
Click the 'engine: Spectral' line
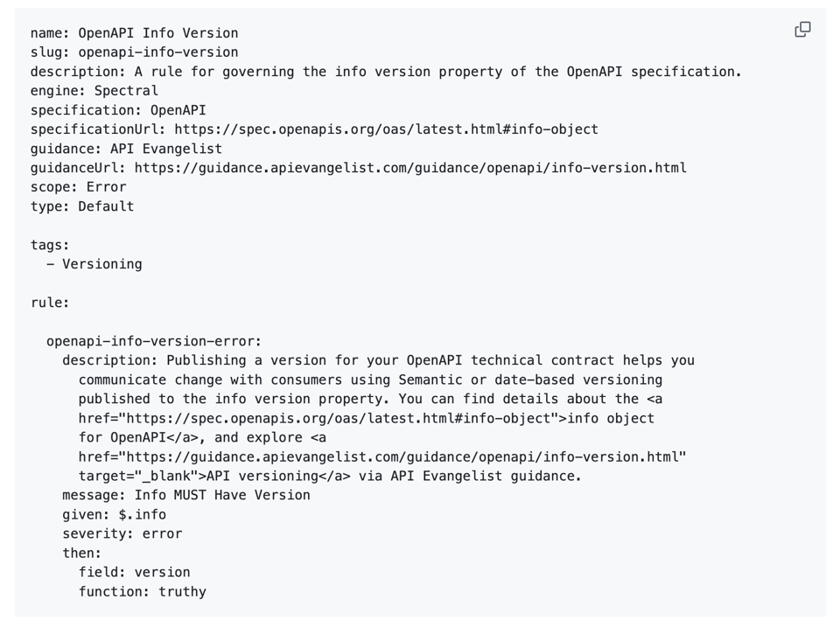[94, 91]
